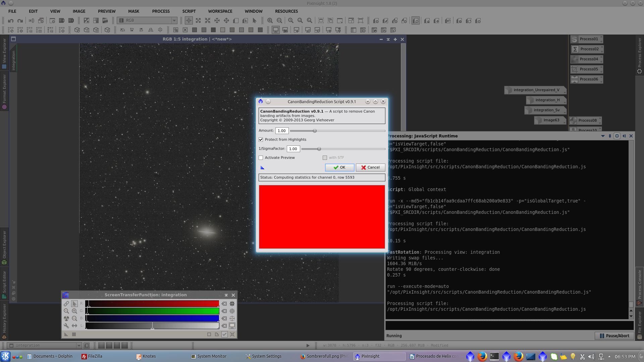The height and width of the screenshot is (362, 644).
Task: Expand hidden system tray icons arrow
Action: click(609, 357)
